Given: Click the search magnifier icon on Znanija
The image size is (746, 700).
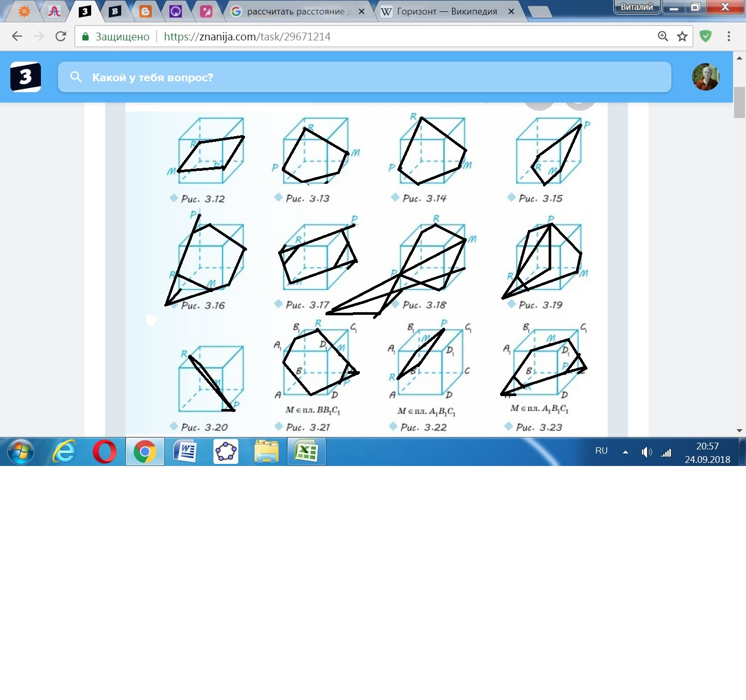Looking at the screenshot, I should pyautogui.click(x=76, y=77).
